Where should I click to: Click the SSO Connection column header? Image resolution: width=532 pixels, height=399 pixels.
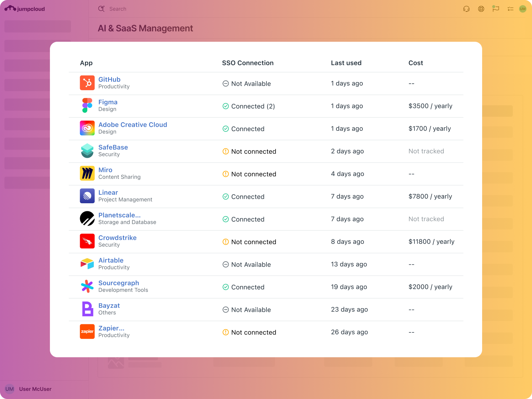(x=248, y=63)
